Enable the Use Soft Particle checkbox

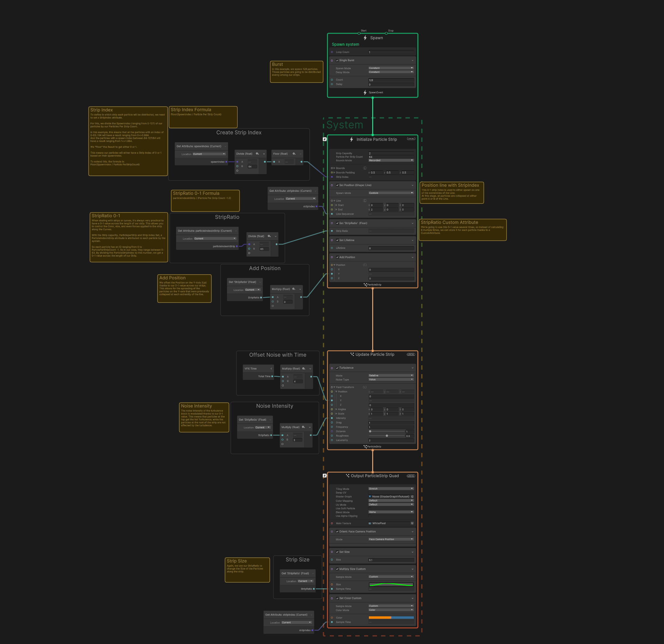click(370, 508)
